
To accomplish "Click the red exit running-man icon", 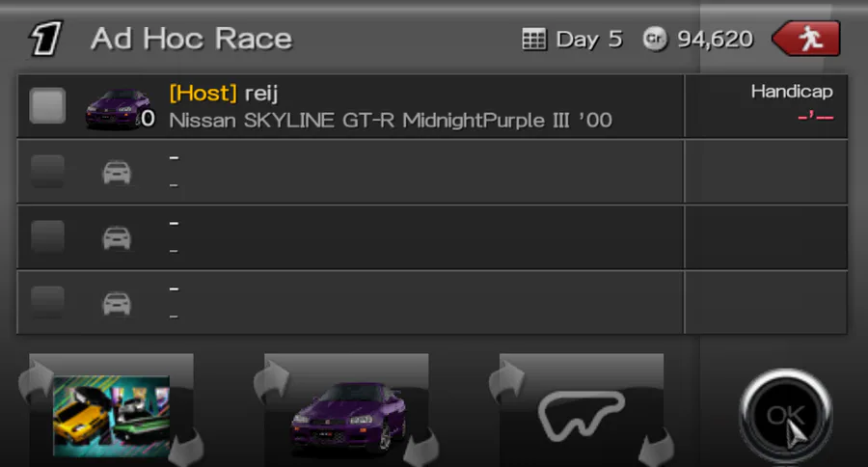I will coord(806,39).
